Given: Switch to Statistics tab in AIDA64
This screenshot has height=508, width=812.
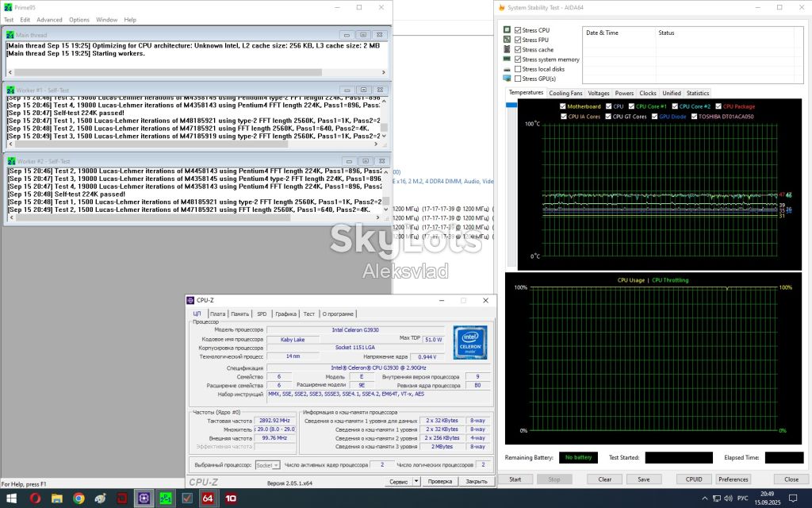Looking at the screenshot, I should [698, 94].
